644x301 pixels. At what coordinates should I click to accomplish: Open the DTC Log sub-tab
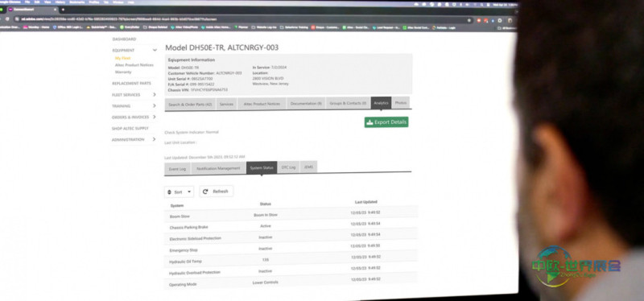[288, 167]
